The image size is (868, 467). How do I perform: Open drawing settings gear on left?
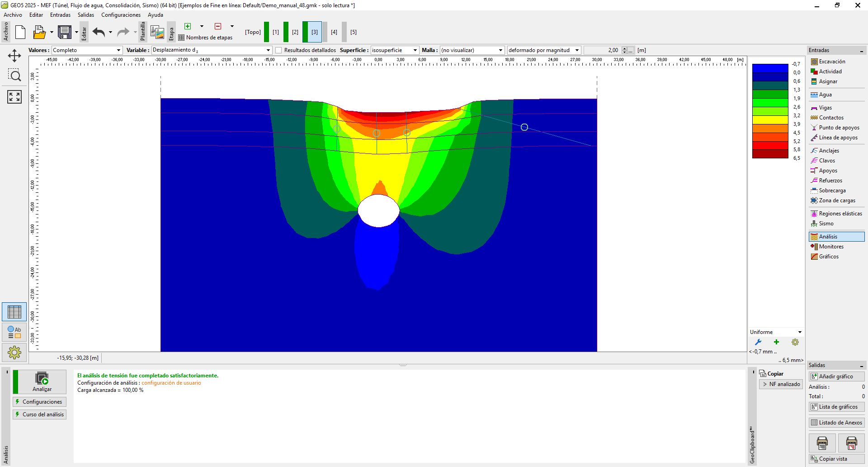pos(14,353)
